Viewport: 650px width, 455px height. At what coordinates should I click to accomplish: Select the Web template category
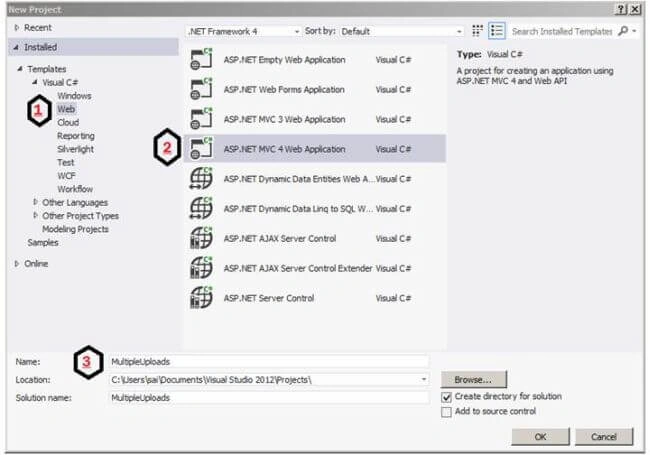[66, 109]
